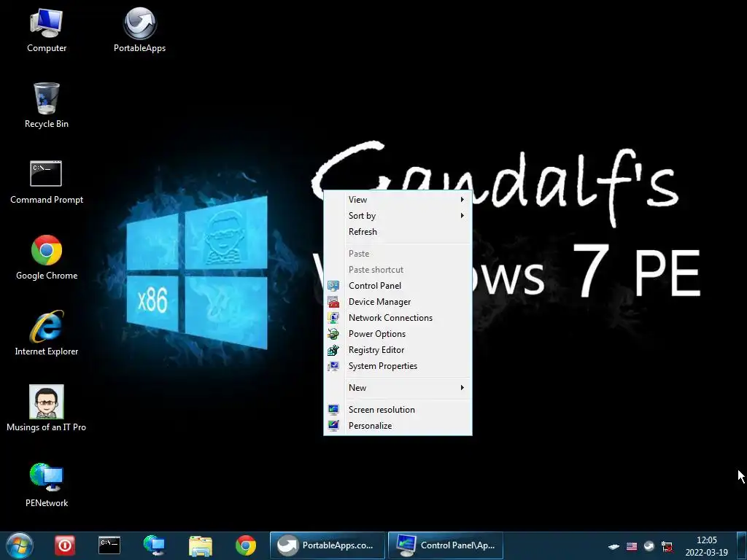Open the New menu entry
Screen dimensions: 747x560
398,388
